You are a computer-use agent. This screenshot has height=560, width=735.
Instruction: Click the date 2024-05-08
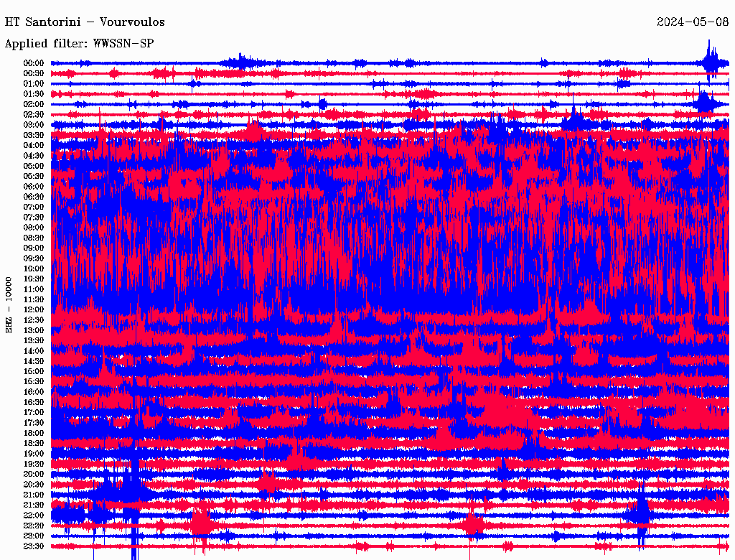pyautogui.click(x=693, y=22)
